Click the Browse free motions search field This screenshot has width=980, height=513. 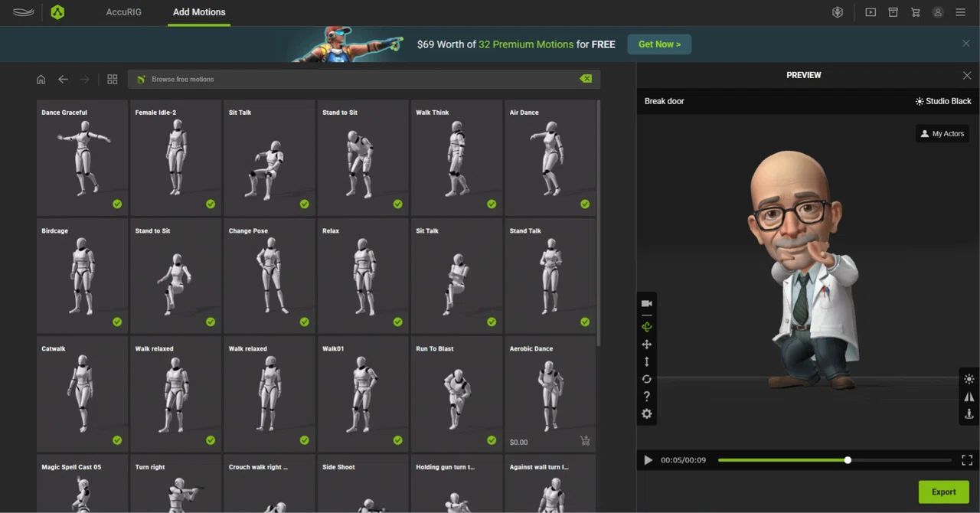coord(364,79)
